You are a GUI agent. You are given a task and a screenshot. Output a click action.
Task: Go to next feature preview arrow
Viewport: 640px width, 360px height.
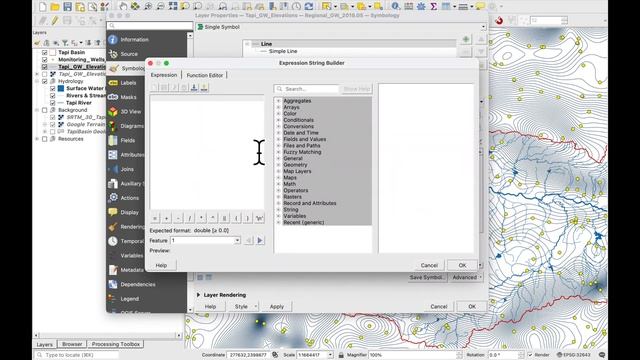click(260, 240)
